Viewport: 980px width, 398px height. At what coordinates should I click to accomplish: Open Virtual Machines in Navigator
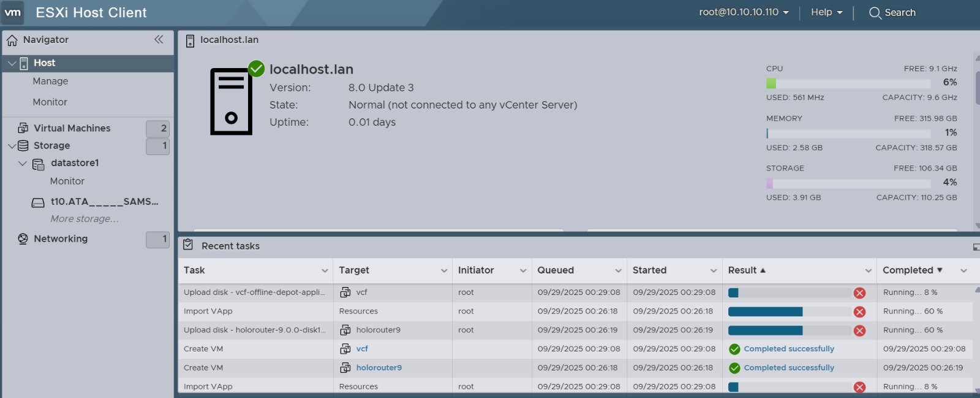tap(72, 128)
